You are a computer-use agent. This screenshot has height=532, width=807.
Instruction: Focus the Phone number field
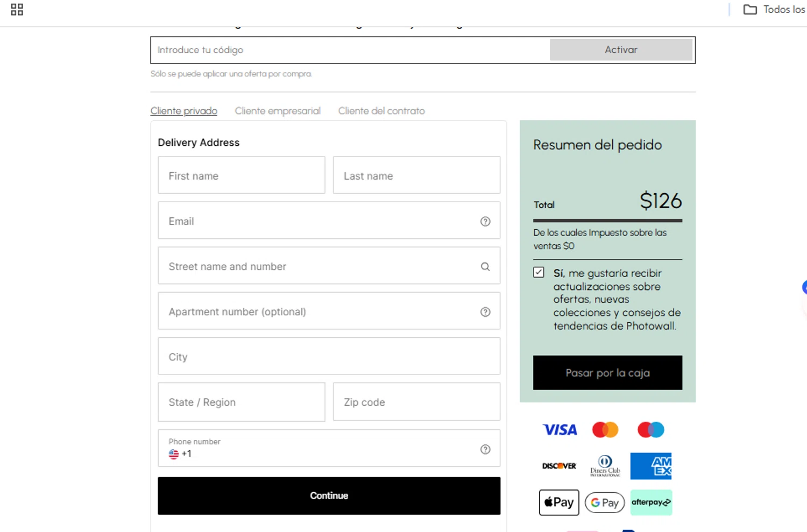point(329,448)
